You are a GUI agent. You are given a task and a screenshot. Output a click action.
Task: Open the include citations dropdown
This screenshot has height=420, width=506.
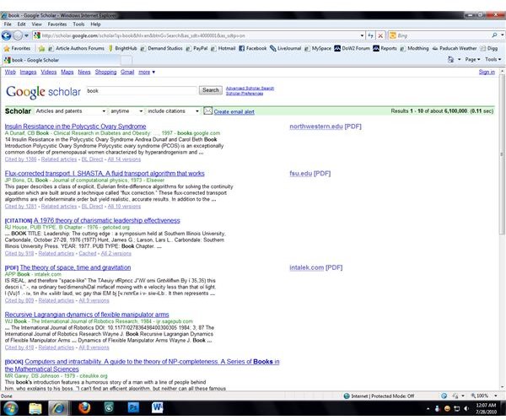(173, 111)
